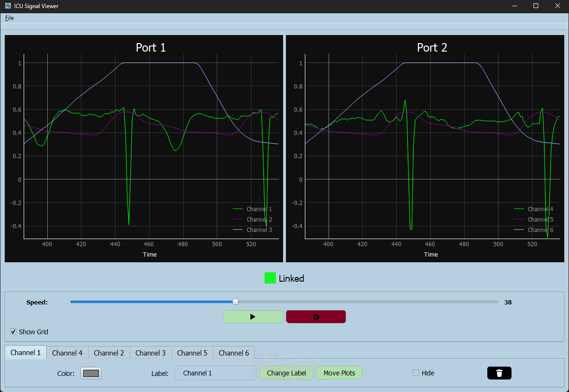Enable the Hide checkbox for Channel 1

[x=416, y=373]
